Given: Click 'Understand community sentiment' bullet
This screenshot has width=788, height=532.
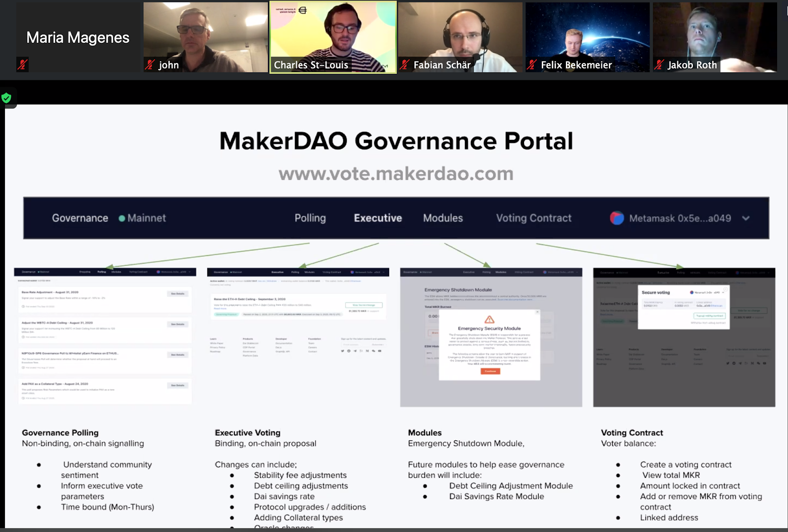Looking at the screenshot, I should tap(106, 470).
